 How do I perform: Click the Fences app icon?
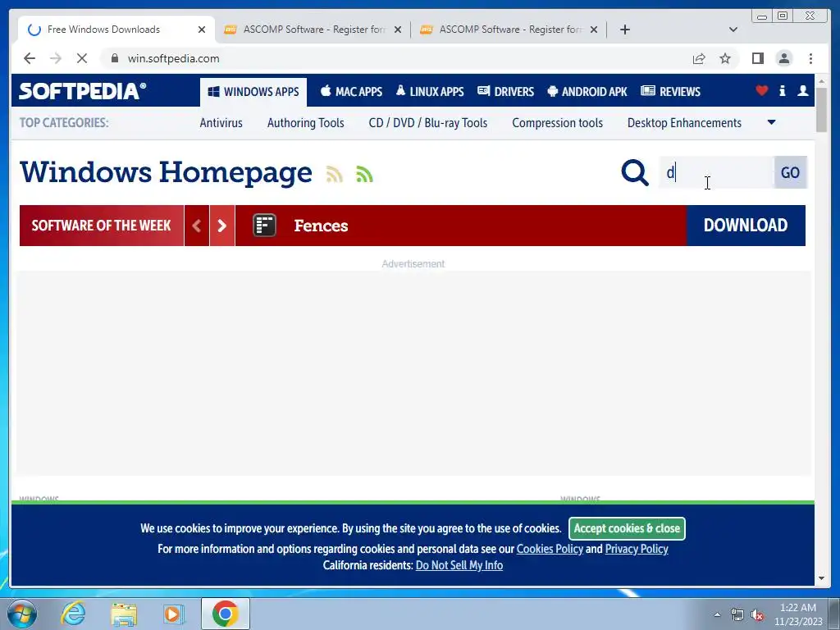tap(265, 226)
